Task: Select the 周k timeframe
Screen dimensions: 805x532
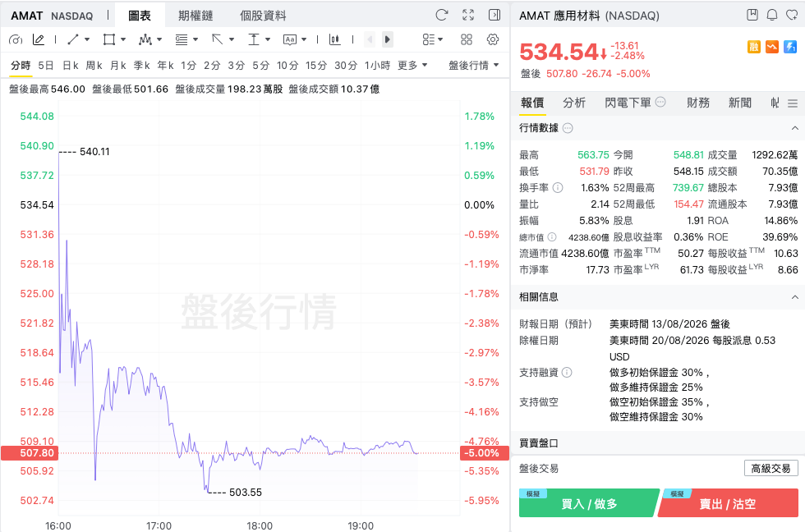Action: 94,65
